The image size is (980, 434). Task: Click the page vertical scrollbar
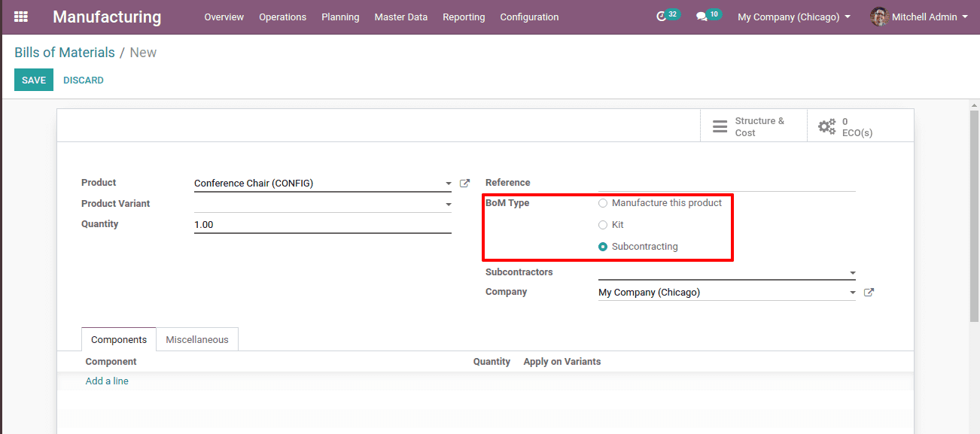click(x=974, y=218)
